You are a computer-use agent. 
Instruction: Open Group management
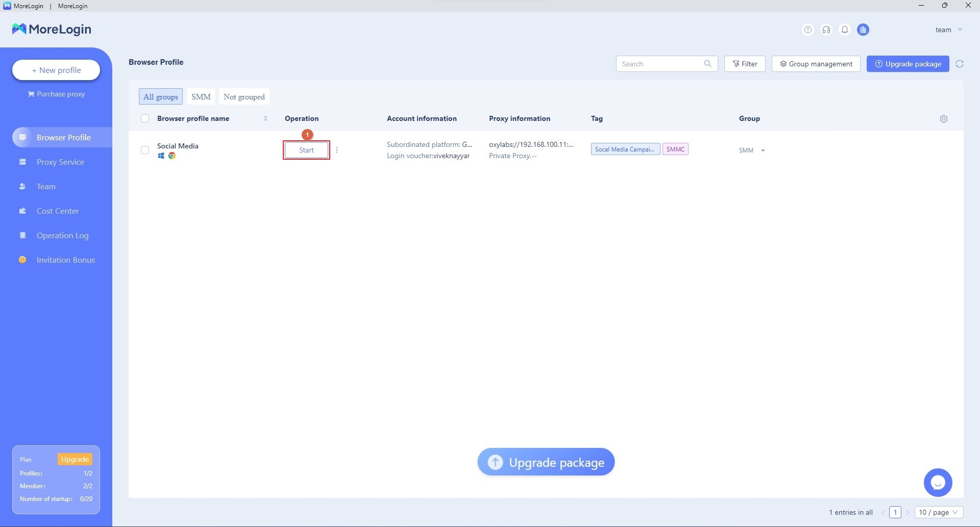(x=816, y=64)
